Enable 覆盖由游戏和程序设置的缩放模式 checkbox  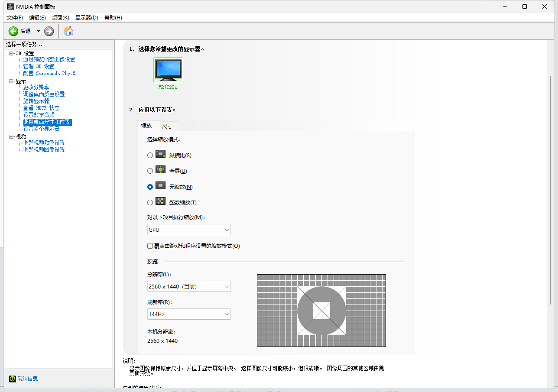[150, 246]
